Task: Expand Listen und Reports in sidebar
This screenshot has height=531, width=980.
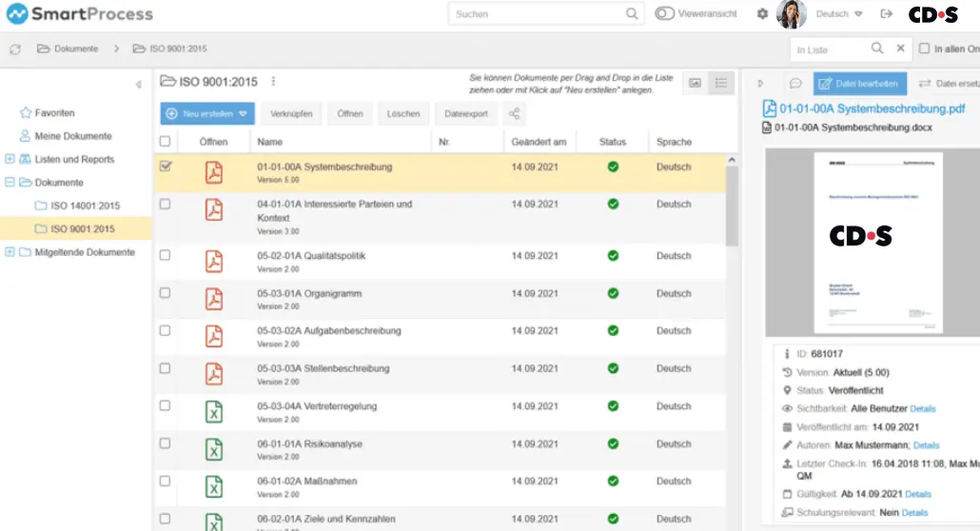Action: 10,159
